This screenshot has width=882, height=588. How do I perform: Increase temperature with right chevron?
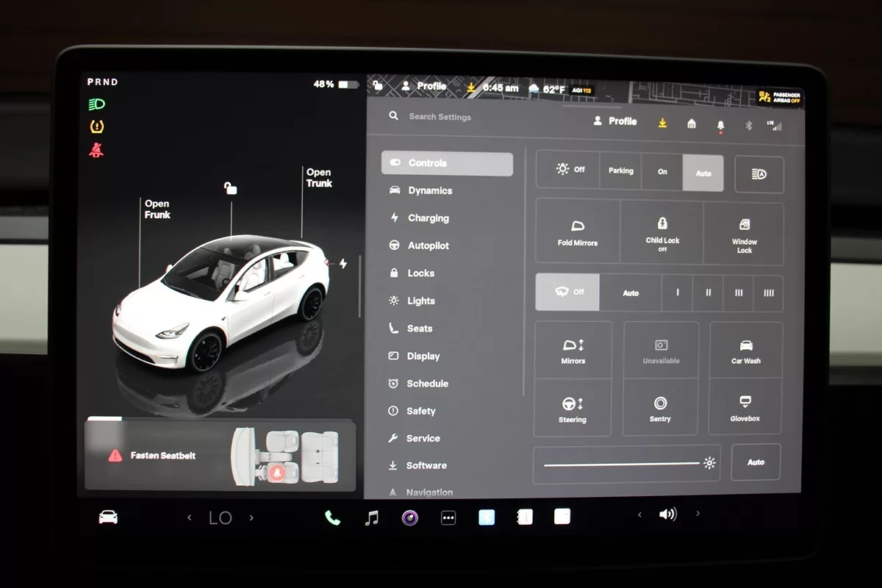[x=251, y=518]
